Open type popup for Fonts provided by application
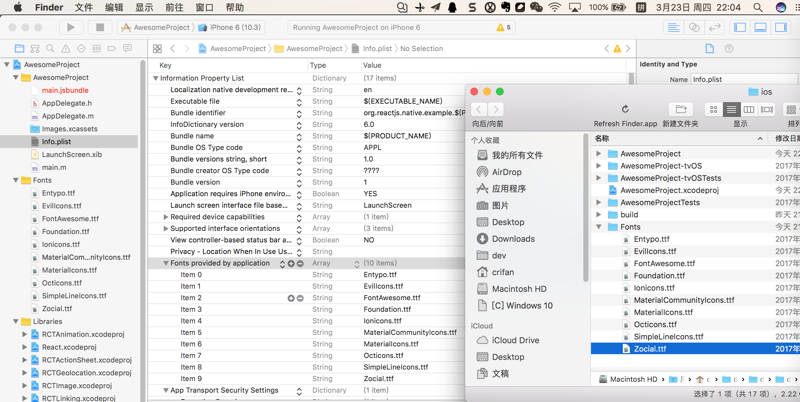Image resolution: width=800 pixels, height=402 pixels. (357, 263)
